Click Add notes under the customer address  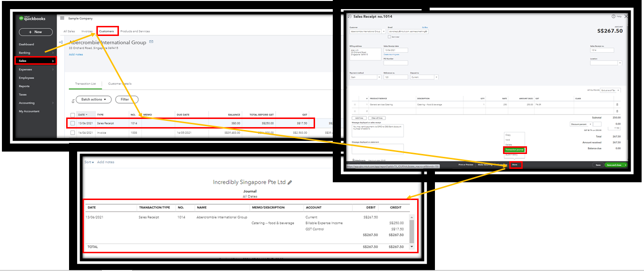(x=76, y=55)
